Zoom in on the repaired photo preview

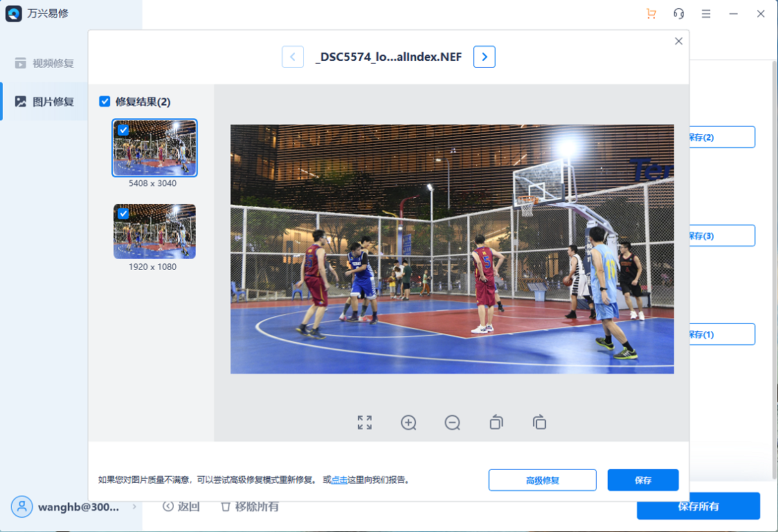(408, 423)
